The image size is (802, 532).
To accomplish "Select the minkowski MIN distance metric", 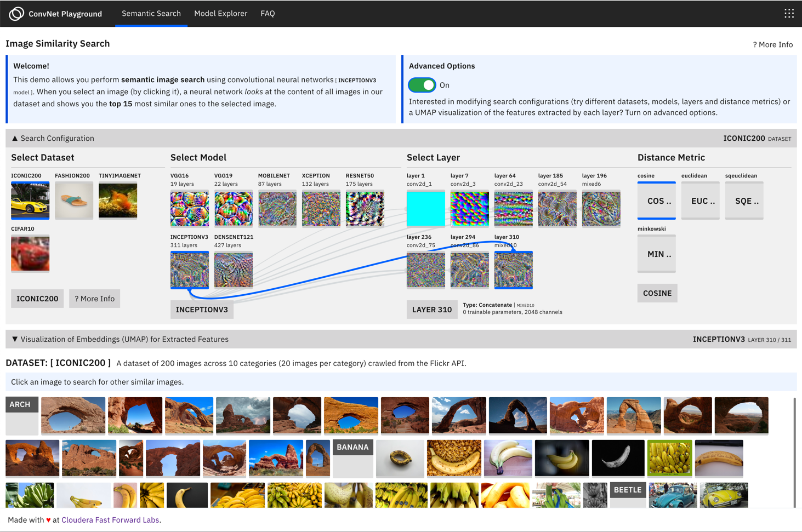I will pyautogui.click(x=657, y=253).
